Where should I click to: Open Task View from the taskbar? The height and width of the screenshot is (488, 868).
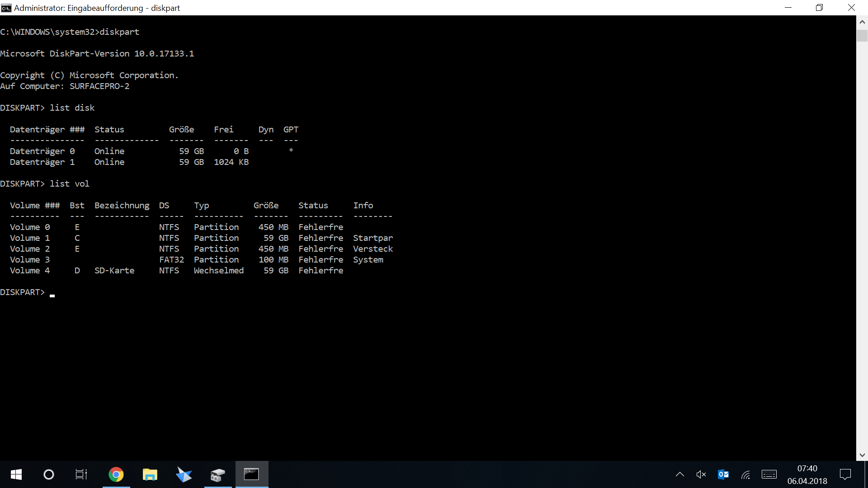[81, 474]
